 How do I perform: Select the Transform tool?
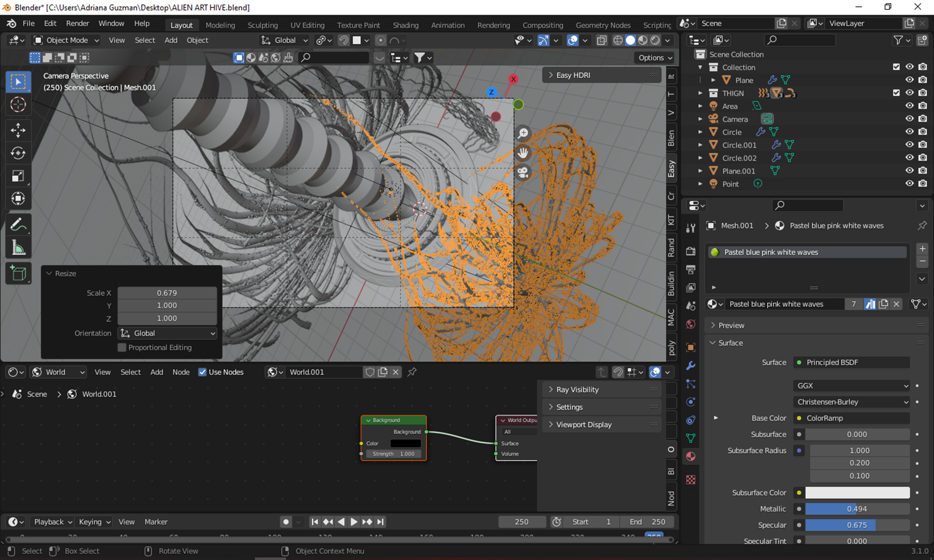coord(18,199)
